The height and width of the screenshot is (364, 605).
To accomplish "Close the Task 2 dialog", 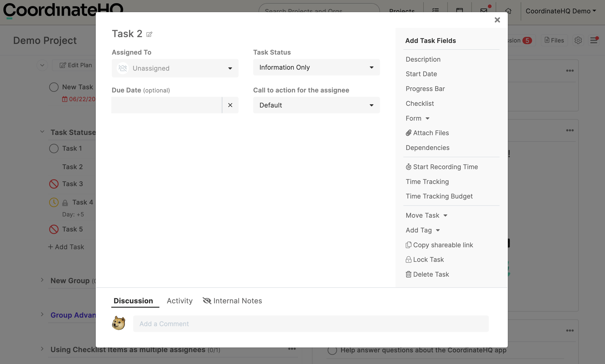I will (497, 20).
